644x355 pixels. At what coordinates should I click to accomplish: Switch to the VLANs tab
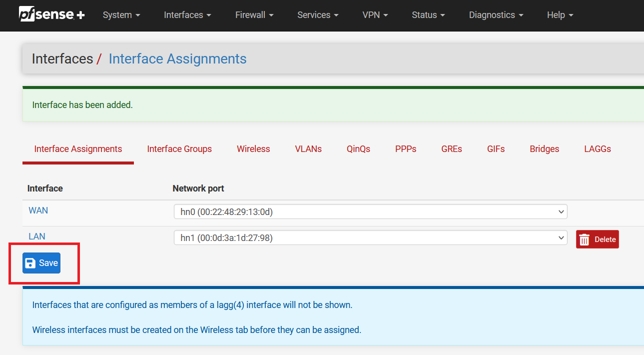pos(308,149)
